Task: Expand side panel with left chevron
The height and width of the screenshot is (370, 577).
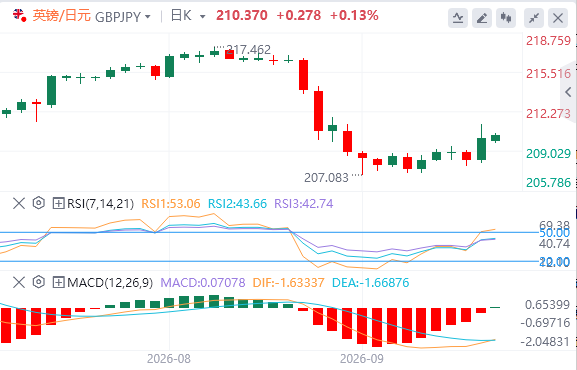Action: pos(569,92)
